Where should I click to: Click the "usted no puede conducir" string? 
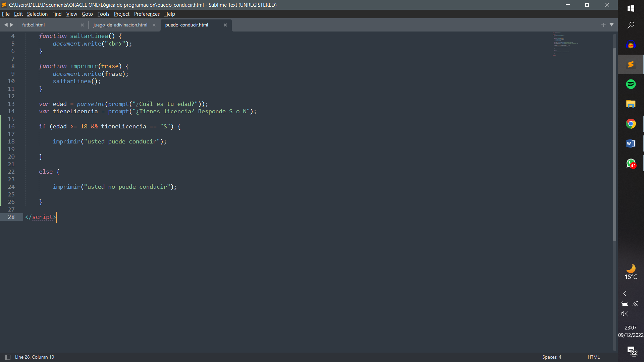click(x=127, y=187)
